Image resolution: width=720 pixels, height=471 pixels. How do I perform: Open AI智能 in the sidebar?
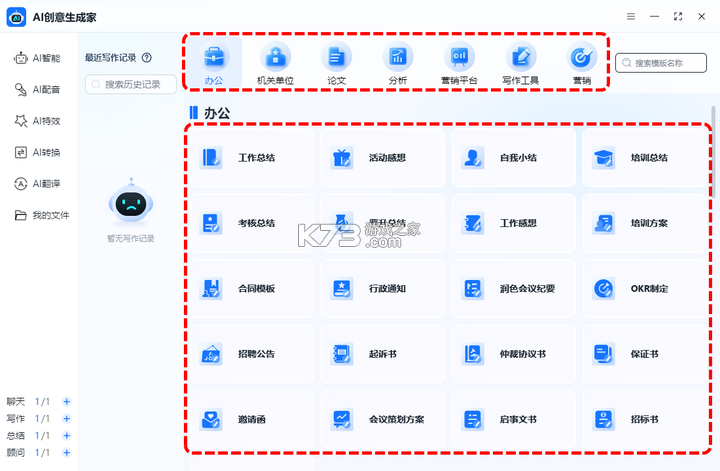pyautogui.click(x=38, y=58)
